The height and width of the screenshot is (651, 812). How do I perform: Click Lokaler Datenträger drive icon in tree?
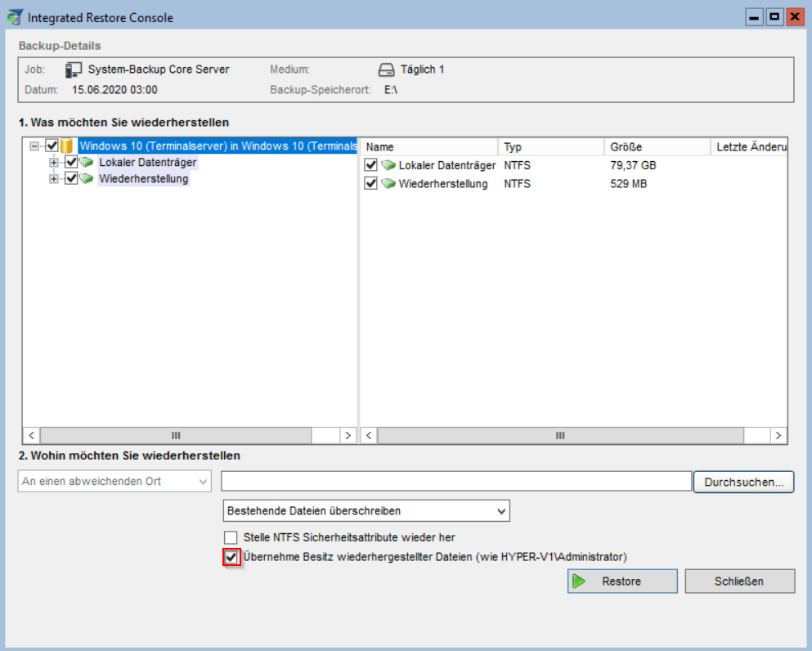[87, 163]
